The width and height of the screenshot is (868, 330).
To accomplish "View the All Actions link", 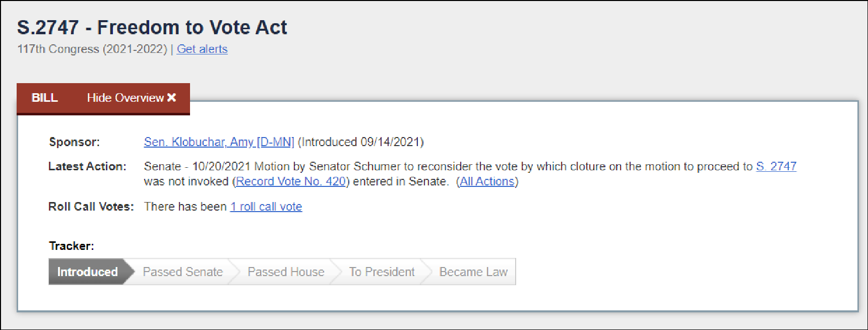I will pos(487,181).
